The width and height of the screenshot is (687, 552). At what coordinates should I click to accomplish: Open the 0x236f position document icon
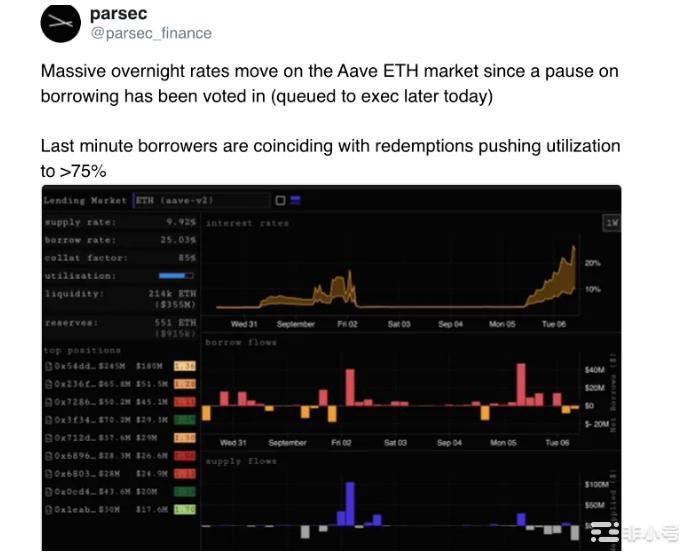point(47,385)
